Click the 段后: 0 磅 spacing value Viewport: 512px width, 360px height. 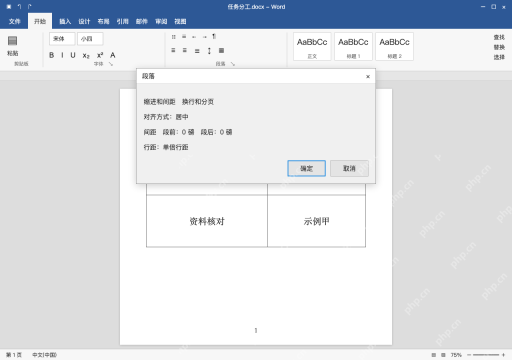pyautogui.click(x=216, y=132)
